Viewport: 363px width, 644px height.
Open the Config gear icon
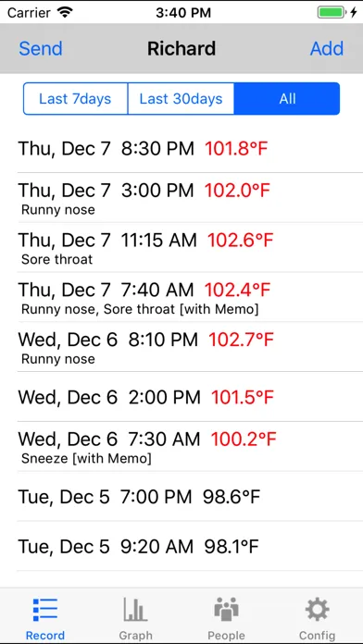[317, 610]
